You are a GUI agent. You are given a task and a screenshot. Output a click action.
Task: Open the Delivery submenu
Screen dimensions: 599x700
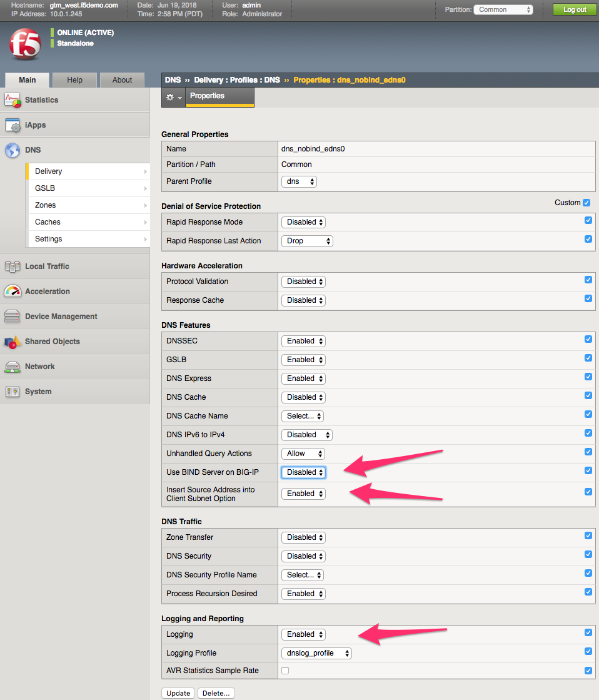pos(88,171)
